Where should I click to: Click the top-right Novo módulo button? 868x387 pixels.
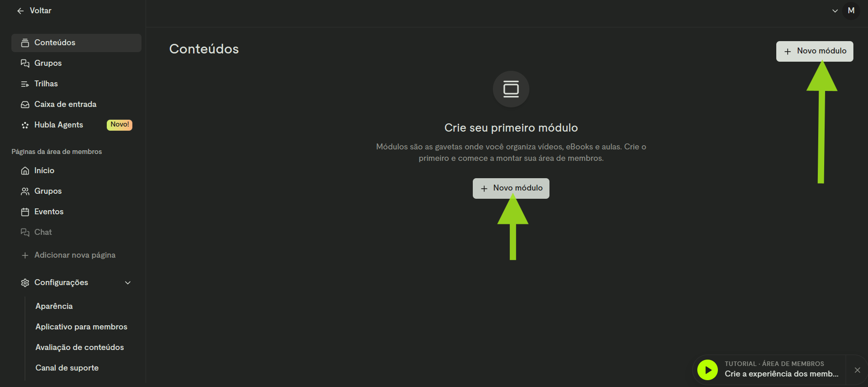pyautogui.click(x=815, y=51)
